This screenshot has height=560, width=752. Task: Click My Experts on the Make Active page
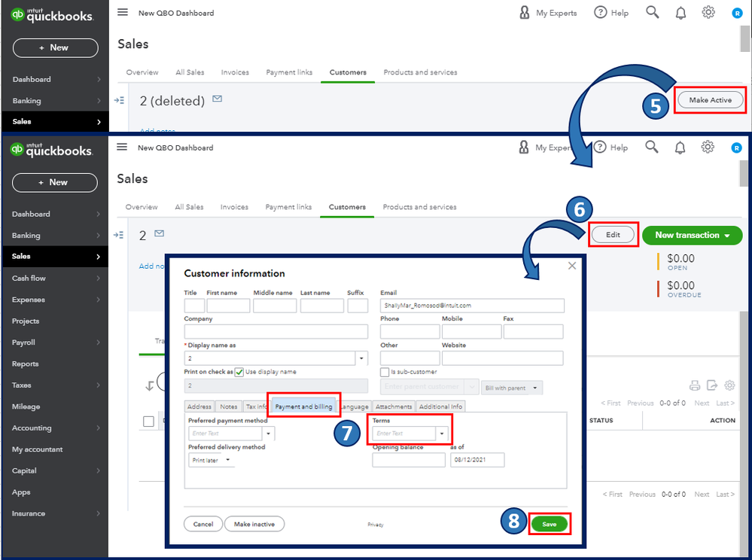548,13
